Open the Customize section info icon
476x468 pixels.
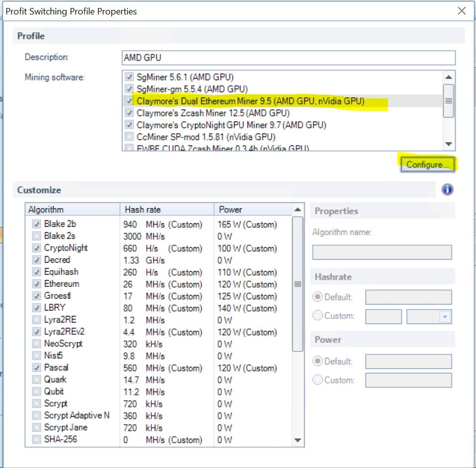click(448, 189)
